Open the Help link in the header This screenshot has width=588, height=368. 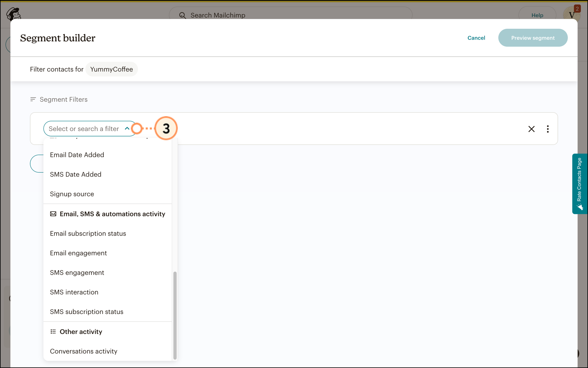click(x=537, y=15)
